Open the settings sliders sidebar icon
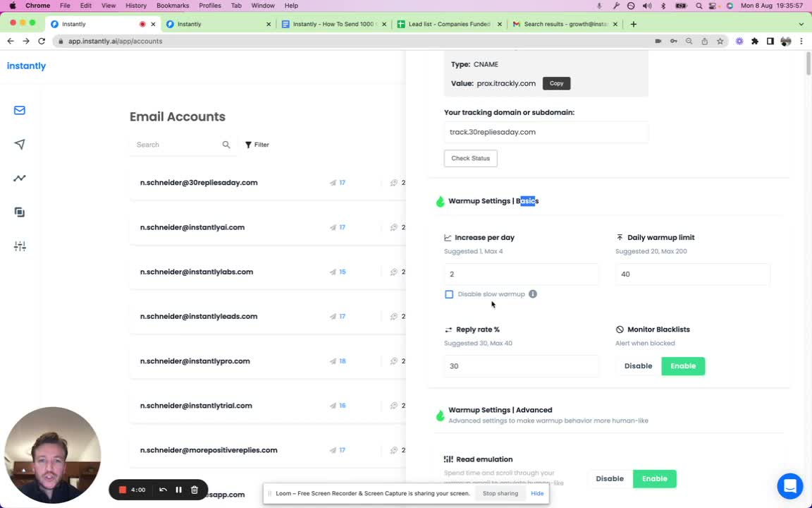This screenshot has width=812, height=508. point(20,246)
